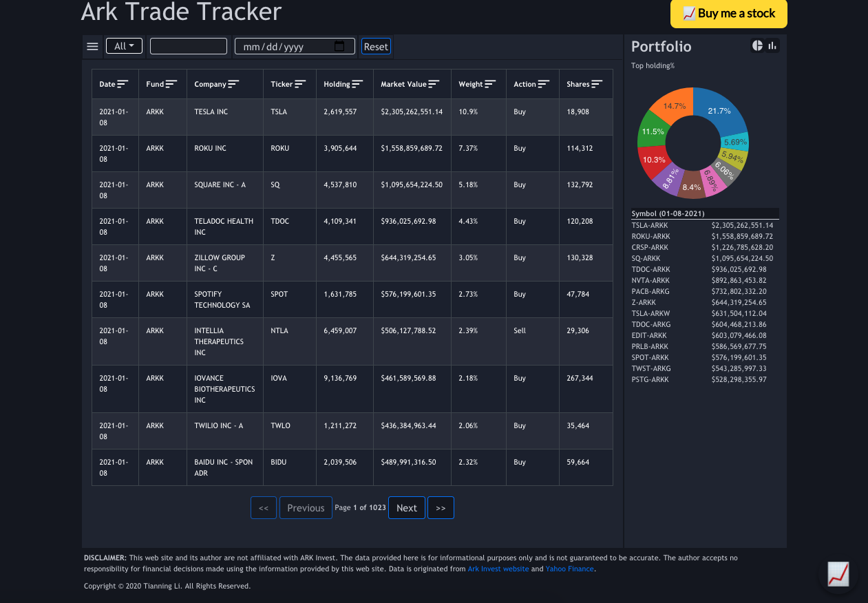Click TSLA-ARKW in portfolio list

click(x=650, y=313)
